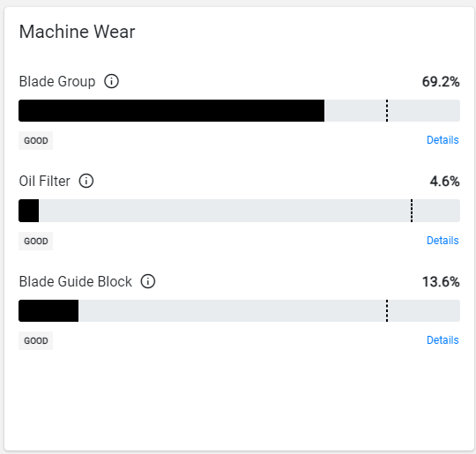Open Details link for Oil Filter

click(x=443, y=241)
